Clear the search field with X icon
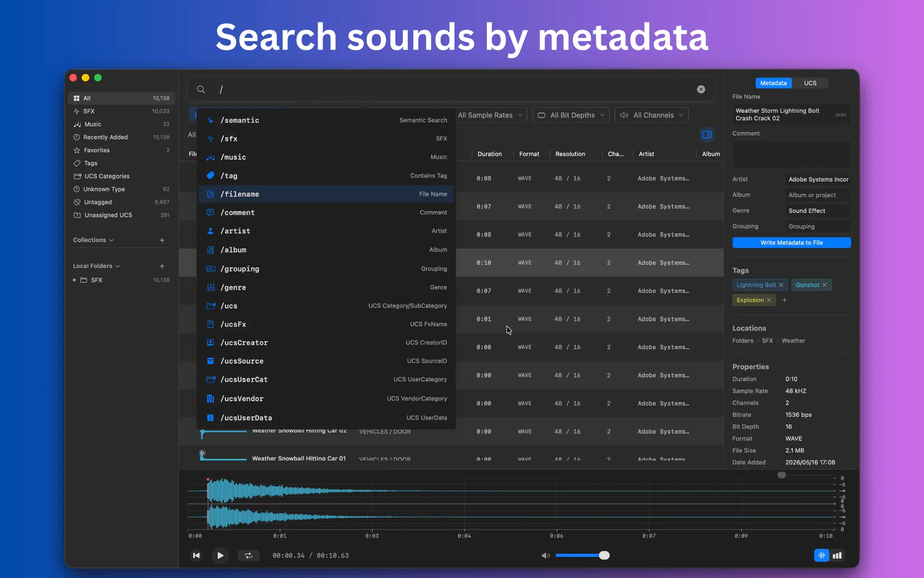Viewport: 924px width, 578px height. (x=701, y=89)
